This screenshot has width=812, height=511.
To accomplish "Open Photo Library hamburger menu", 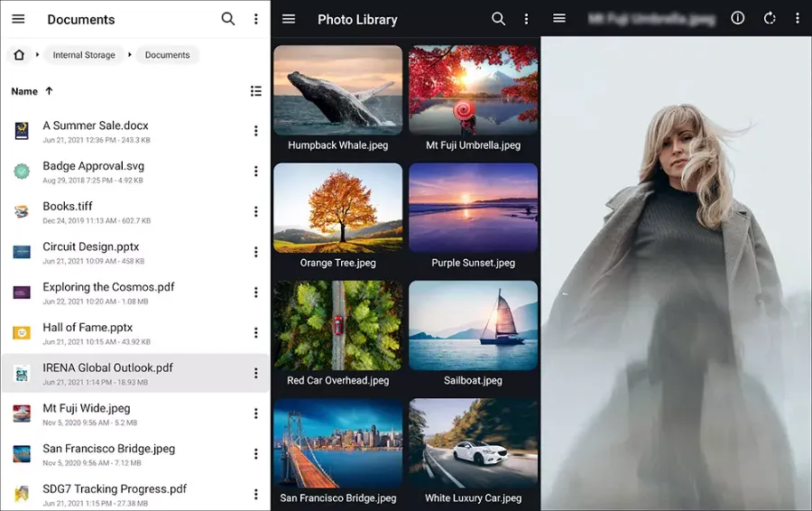I will click(x=289, y=19).
